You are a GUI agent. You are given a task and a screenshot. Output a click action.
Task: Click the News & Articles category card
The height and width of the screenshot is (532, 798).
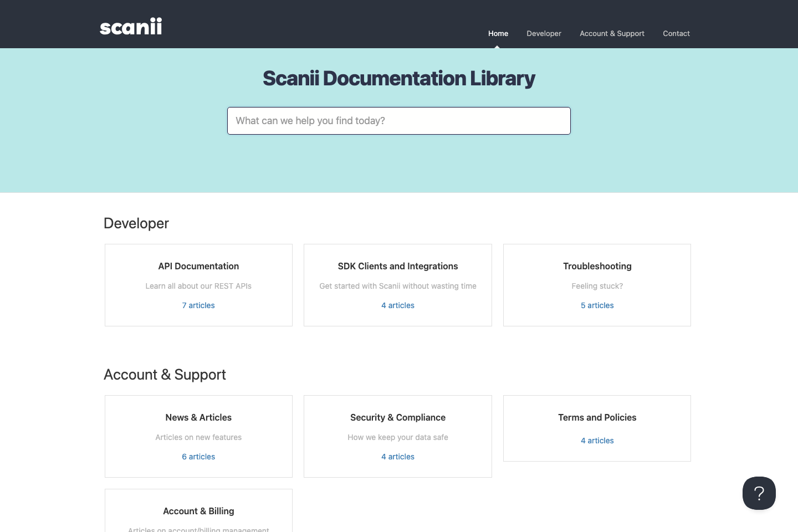(198, 417)
